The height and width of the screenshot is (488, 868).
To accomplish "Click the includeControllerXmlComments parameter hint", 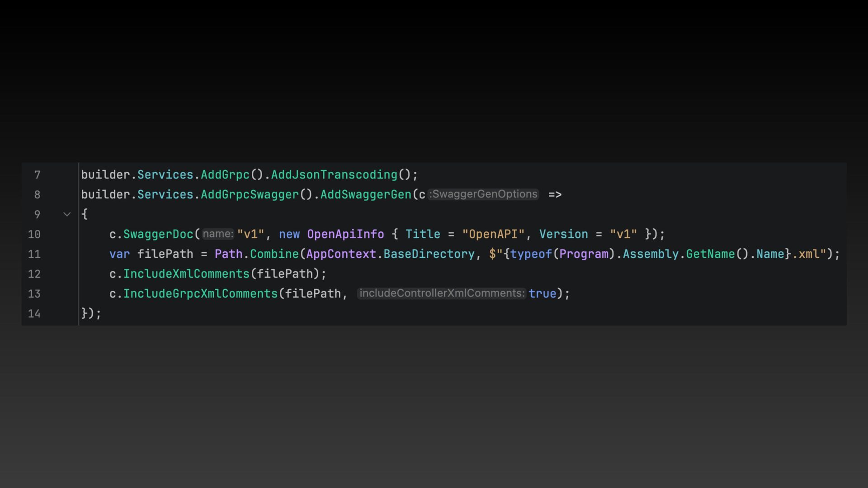I will [x=442, y=293].
